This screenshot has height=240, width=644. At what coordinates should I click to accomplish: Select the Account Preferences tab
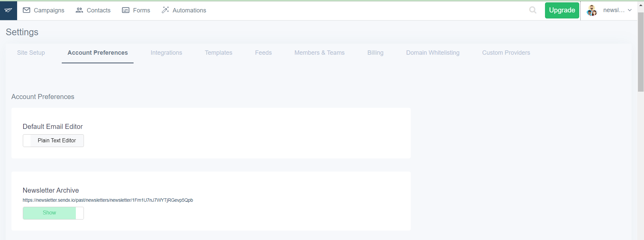pos(98,53)
